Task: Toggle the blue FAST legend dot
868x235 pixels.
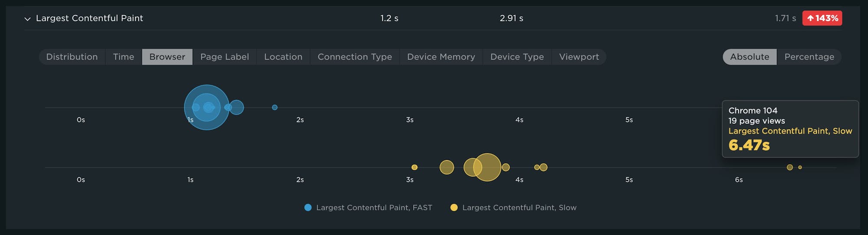Action: tap(308, 208)
